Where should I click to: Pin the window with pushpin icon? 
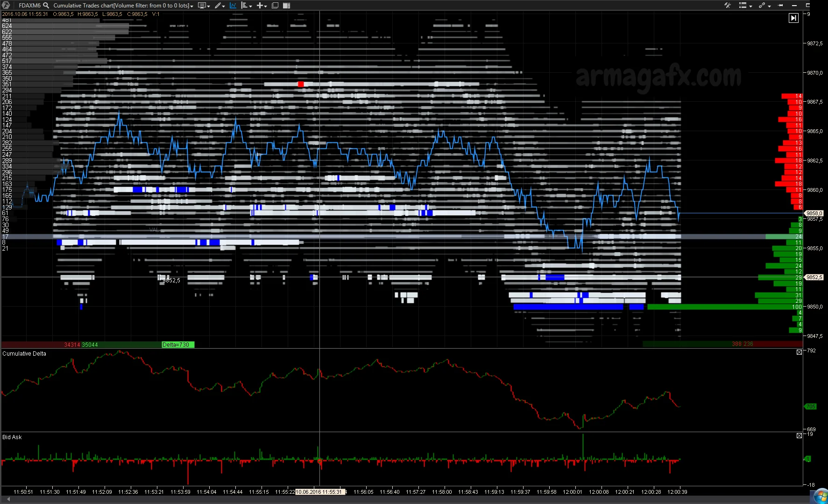[x=780, y=5]
